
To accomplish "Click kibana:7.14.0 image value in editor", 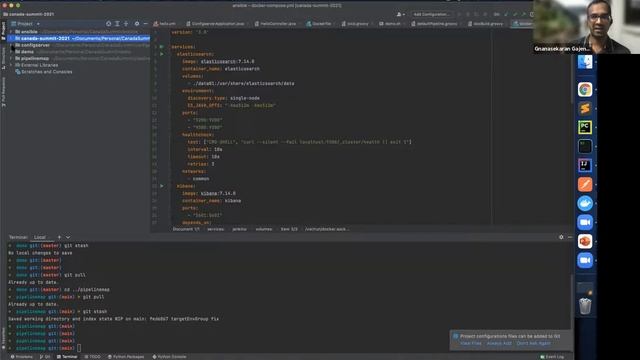I will tap(218, 193).
